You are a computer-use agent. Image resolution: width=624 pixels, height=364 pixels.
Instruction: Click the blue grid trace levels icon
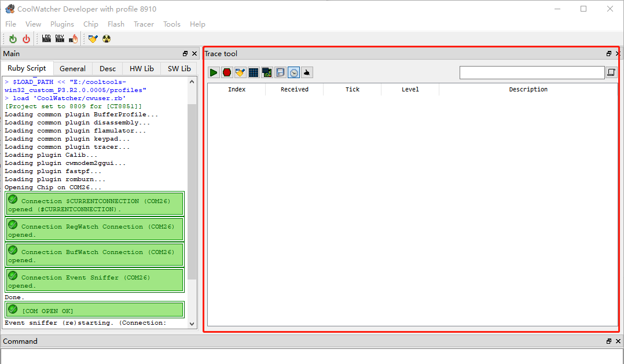coord(254,72)
